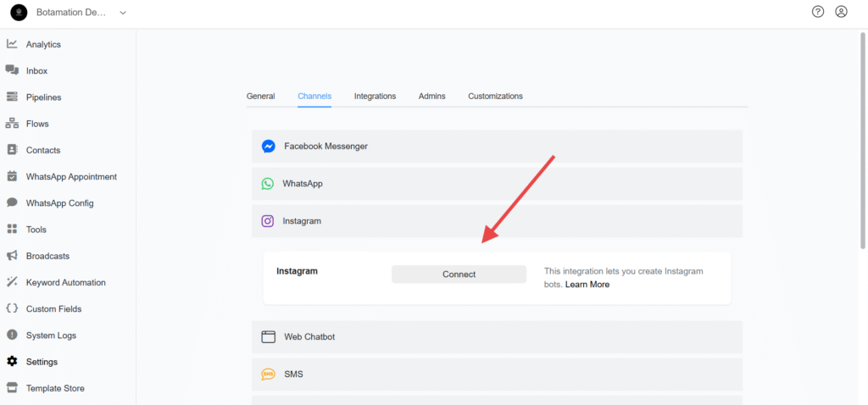Click the WhatsApp Config bubble icon
Image resolution: width=868 pixels, height=405 pixels.
coord(12,202)
